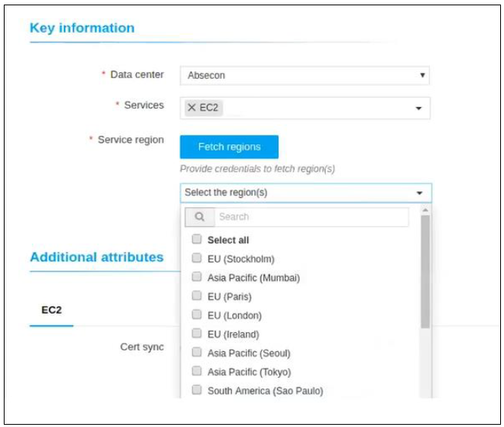Screen dimensions: 504x427
Task: Click the Fetch regions button
Action: click(x=229, y=147)
